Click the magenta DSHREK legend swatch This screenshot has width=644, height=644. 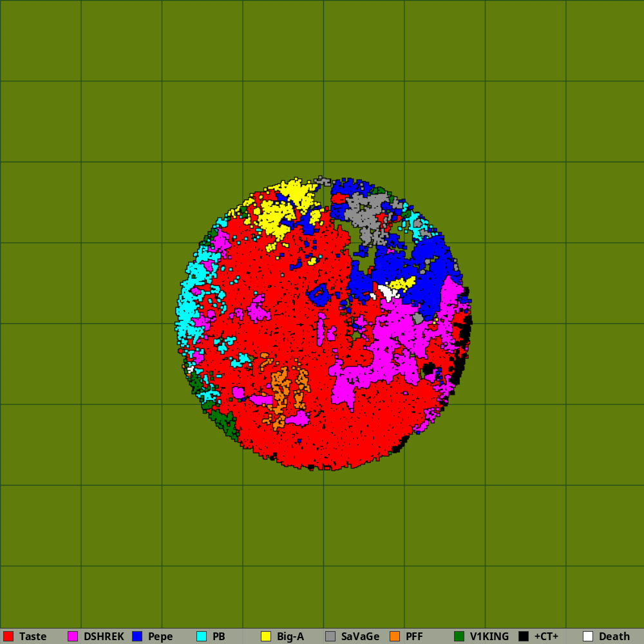click(73, 636)
